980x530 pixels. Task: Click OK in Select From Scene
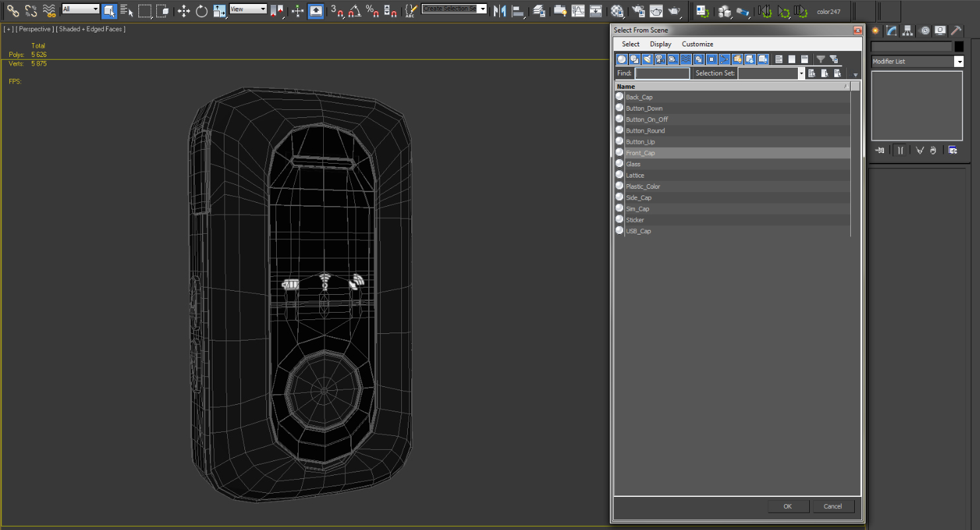tap(788, 506)
